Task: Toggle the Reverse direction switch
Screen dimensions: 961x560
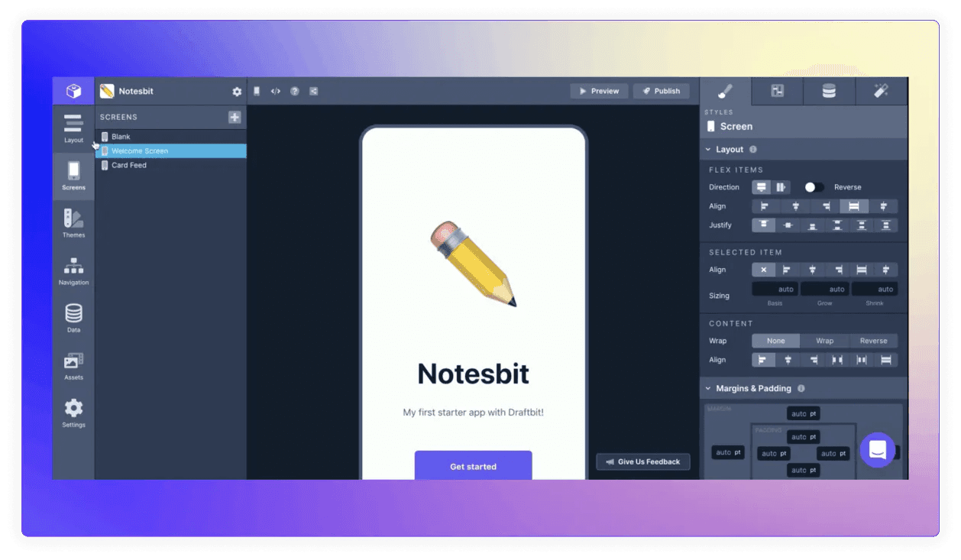Action: pos(814,187)
